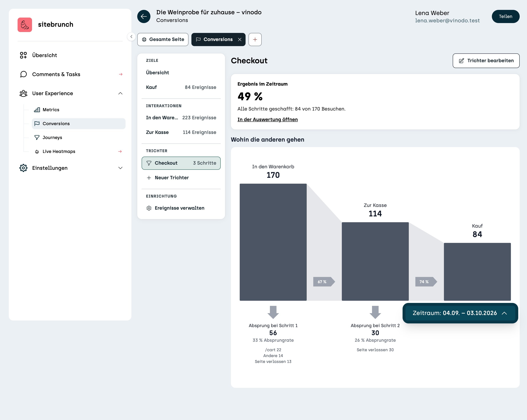The height and width of the screenshot is (420, 527).
Task: Collapse the sidebar with the chevron handle
Action: click(x=131, y=37)
